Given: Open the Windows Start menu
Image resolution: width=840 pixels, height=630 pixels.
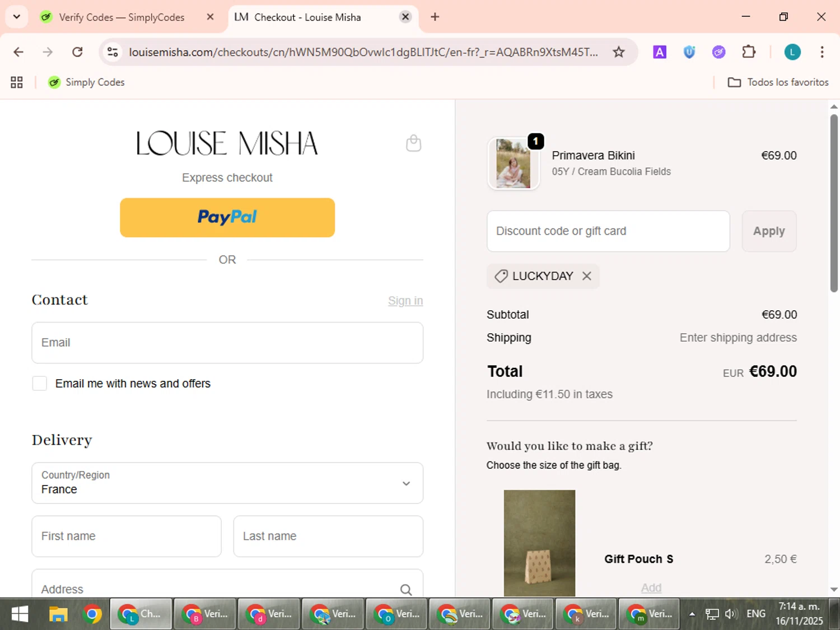Looking at the screenshot, I should [x=20, y=614].
